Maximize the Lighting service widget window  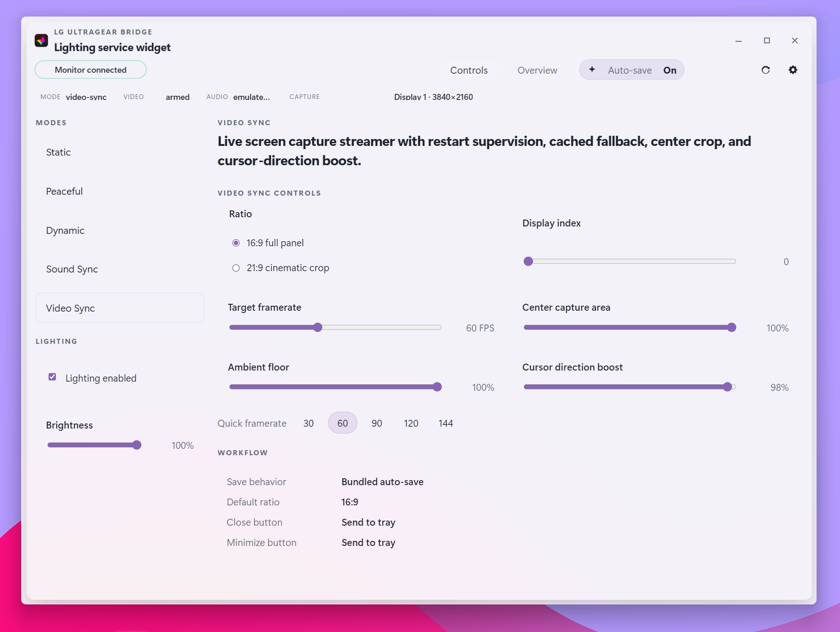[x=767, y=41]
